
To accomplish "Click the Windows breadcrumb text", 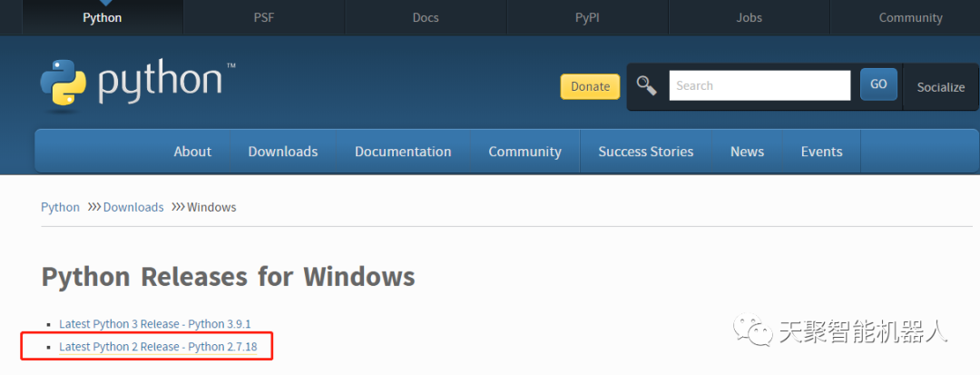I will pyautogui.click(x=211, y=207).
